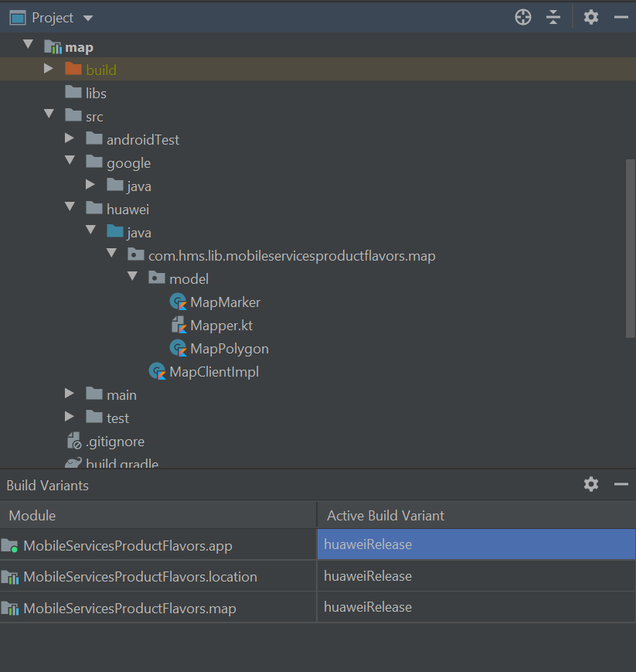
Task: Expand the test folder node
Action: [70, 417]
